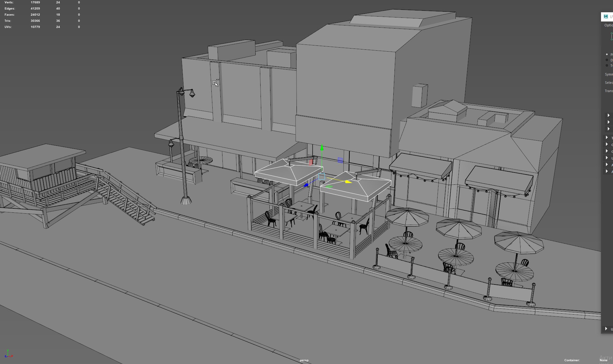This screenshot has width=613, height=364.
Task: Click the Faces count 24012 in the HUD
Action: [35, 15]
